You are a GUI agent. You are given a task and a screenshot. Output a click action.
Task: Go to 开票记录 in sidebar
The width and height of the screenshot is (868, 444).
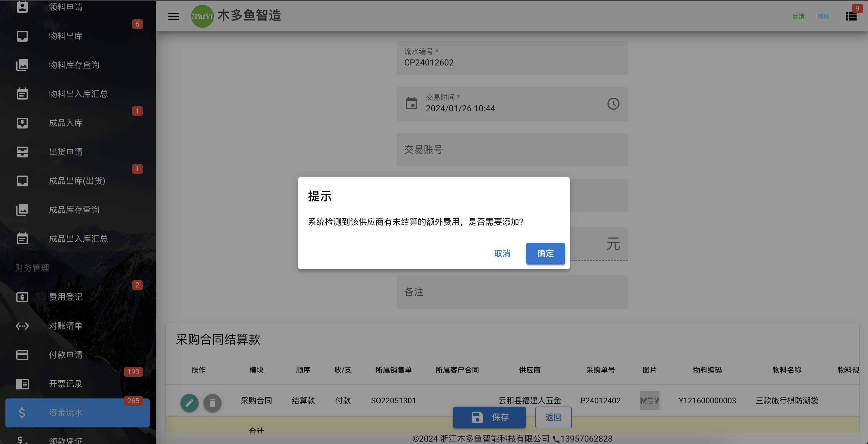(x=78, y=384)
